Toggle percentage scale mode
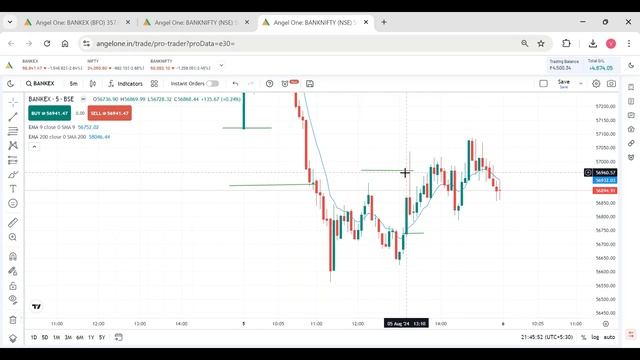This screenshot has height=360, width=640. pyautogui.click(x=584, y=338)
